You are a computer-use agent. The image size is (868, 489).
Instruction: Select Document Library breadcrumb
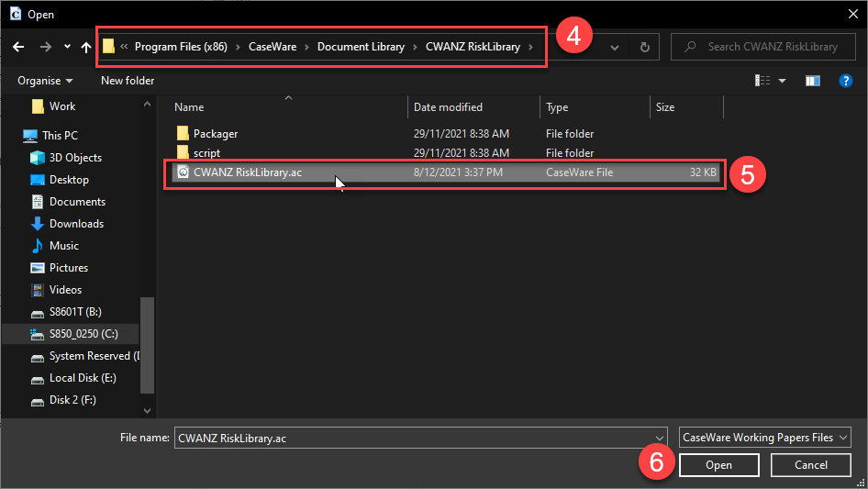coord(361,47)
